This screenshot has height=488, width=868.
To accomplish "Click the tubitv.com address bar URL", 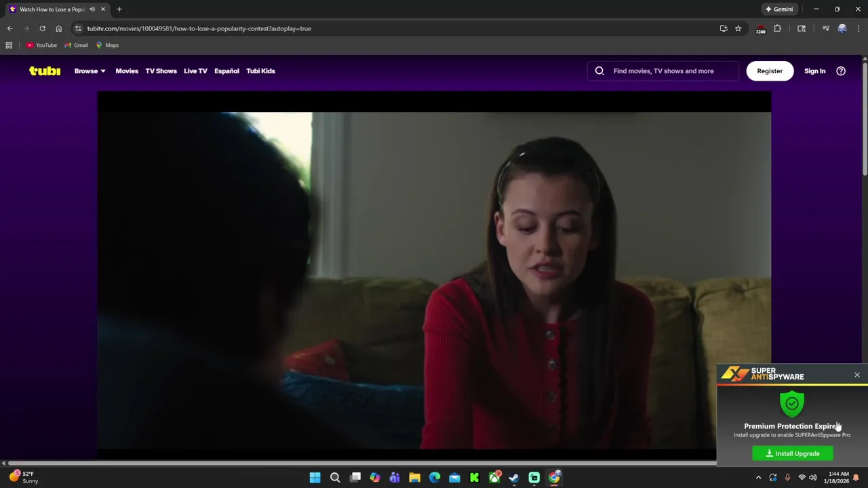I will [x=199, y=28].
